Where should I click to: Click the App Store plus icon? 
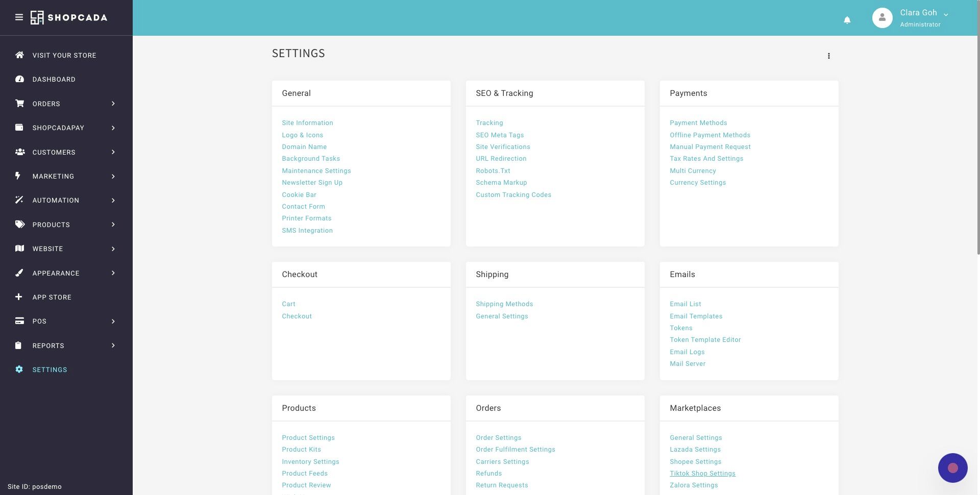coord(19,296)
